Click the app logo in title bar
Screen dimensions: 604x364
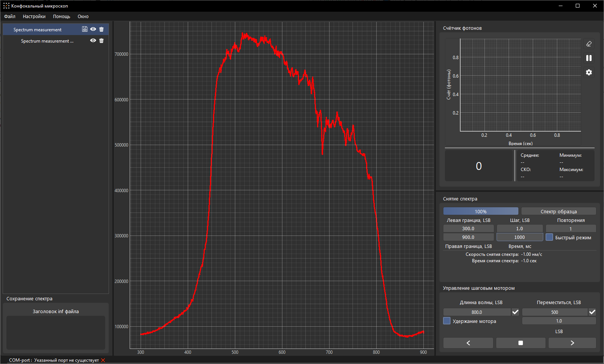[6, 6]
